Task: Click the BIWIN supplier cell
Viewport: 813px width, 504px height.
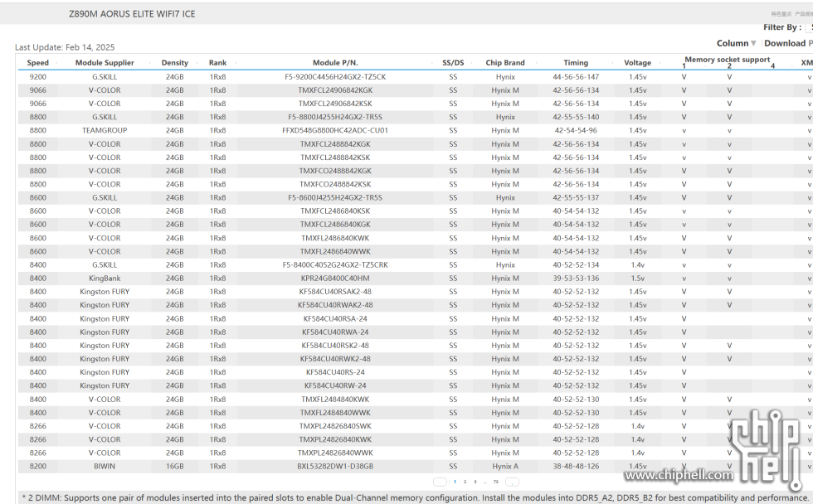Action: (105, 466)
